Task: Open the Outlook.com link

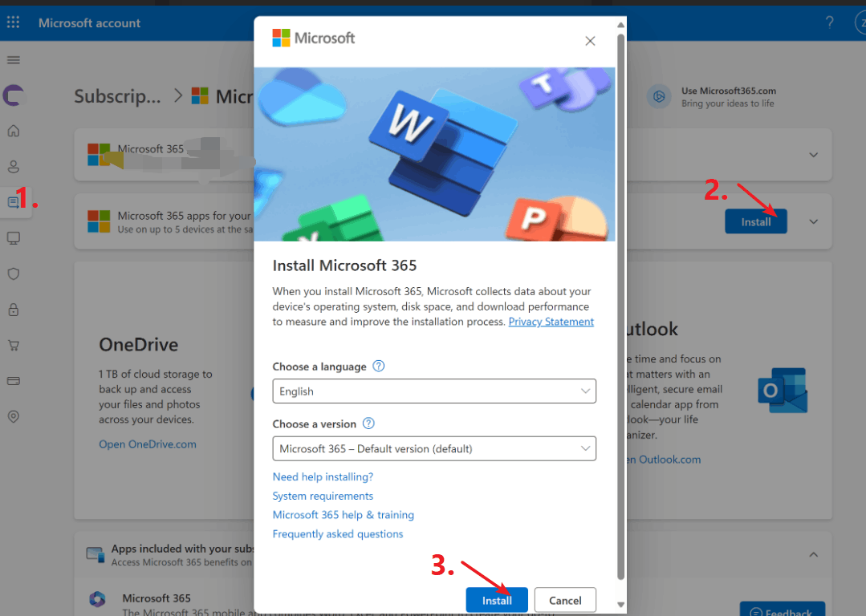Action: pos(665,460)
